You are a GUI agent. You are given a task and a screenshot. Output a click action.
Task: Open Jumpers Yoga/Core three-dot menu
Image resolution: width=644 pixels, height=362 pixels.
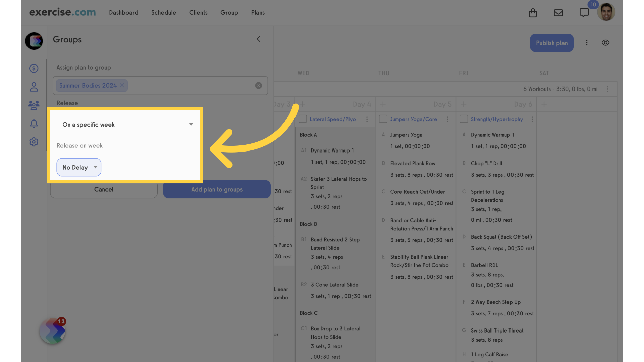coord(447,119)
